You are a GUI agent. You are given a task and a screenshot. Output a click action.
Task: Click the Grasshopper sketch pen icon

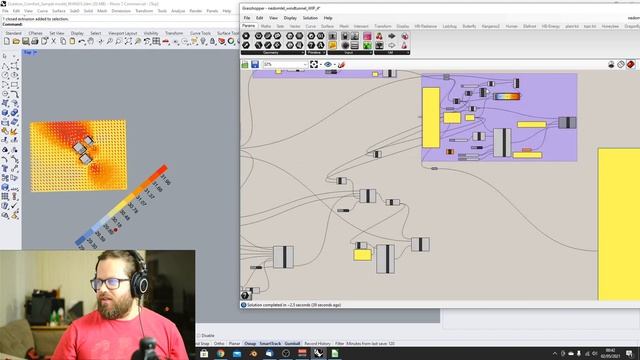click(341, 64)
